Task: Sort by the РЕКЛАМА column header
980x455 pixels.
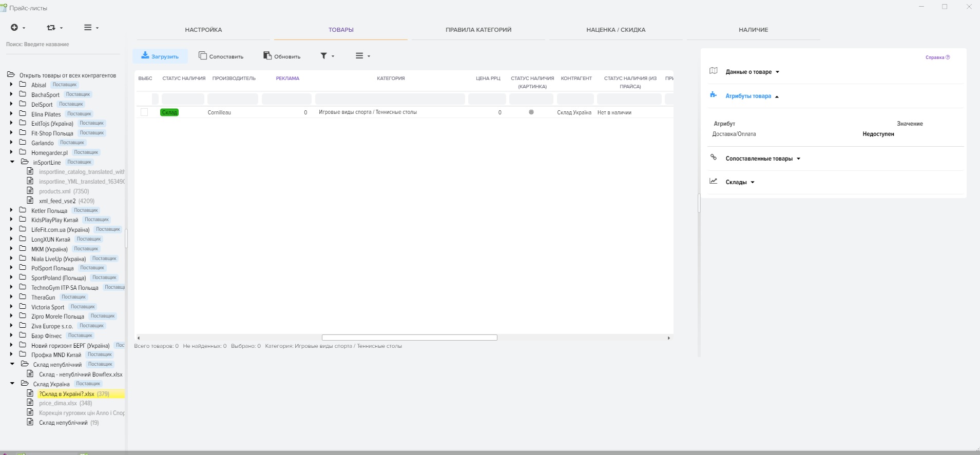Action: tap(287, 78)
